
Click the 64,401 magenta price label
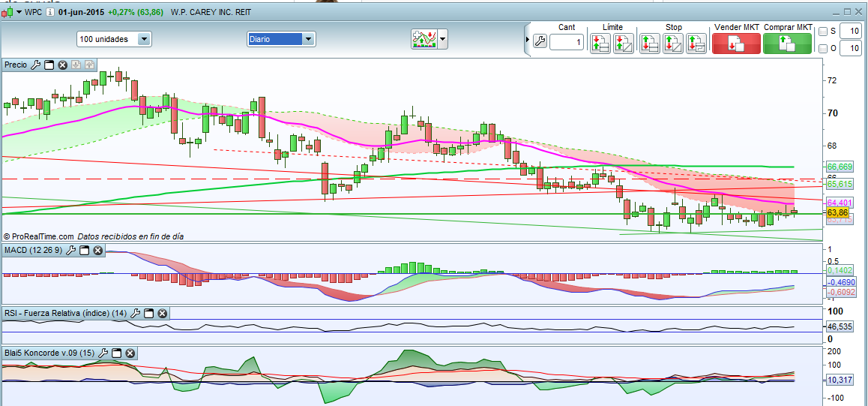pos(840,202)
